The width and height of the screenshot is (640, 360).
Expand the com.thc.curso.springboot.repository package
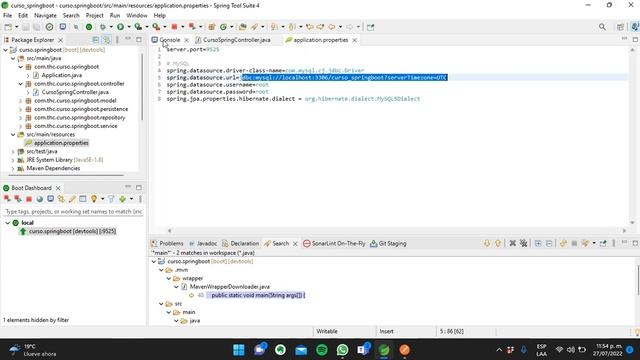20,118
